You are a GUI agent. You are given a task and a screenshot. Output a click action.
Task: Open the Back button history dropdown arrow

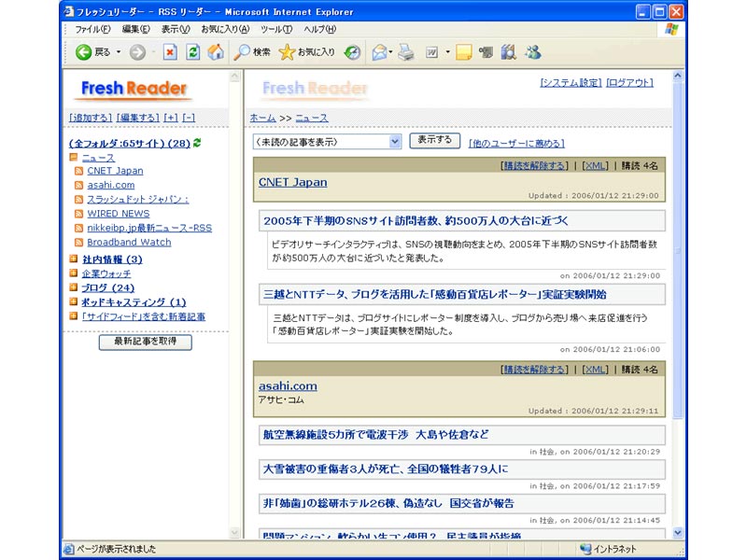[119, 52]
